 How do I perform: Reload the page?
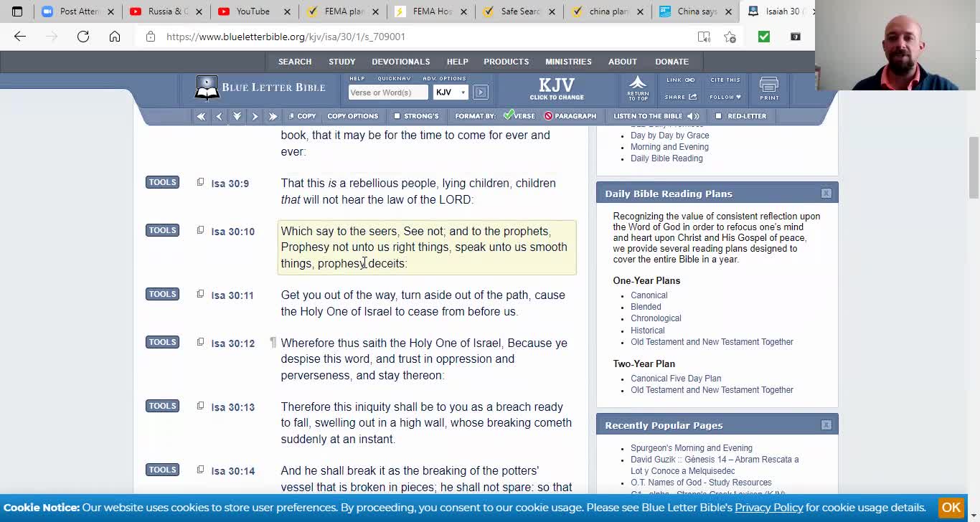click(83, 37)
